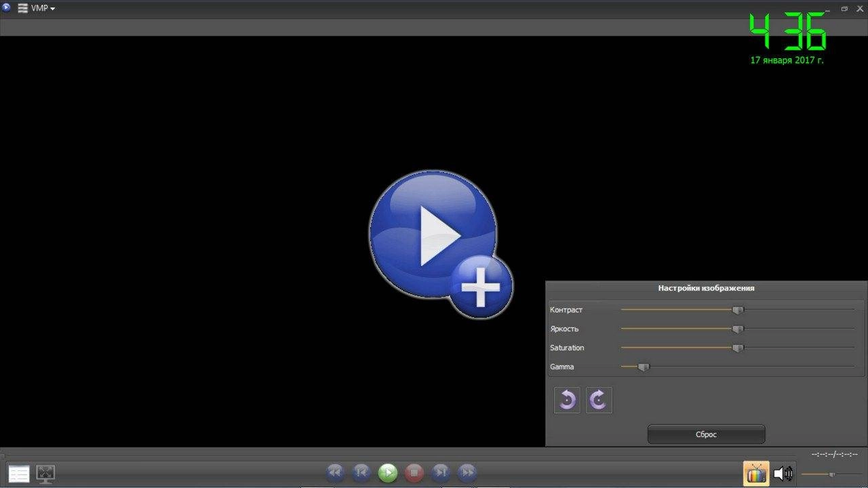
Task: Open the VMP main menu dropdown
Action: (43, 8)
